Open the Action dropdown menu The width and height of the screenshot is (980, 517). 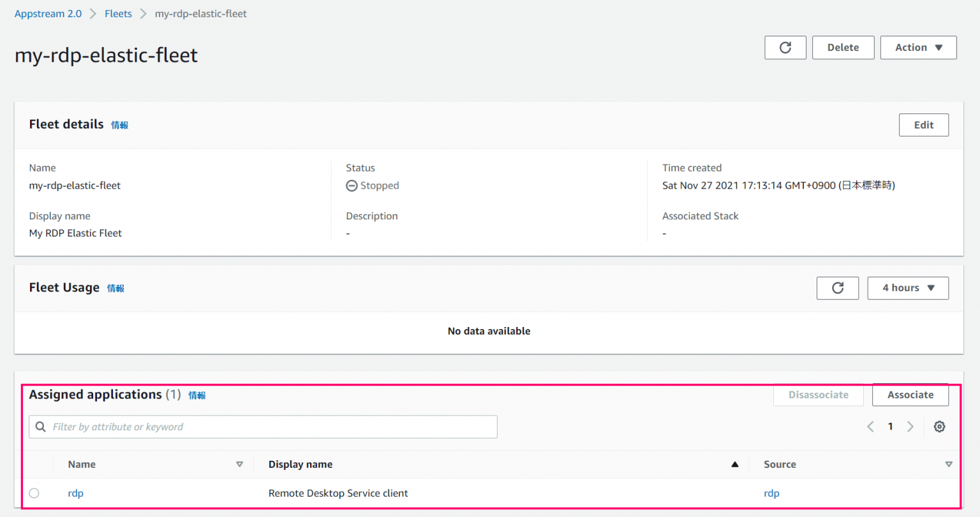[x=917, y=47]
